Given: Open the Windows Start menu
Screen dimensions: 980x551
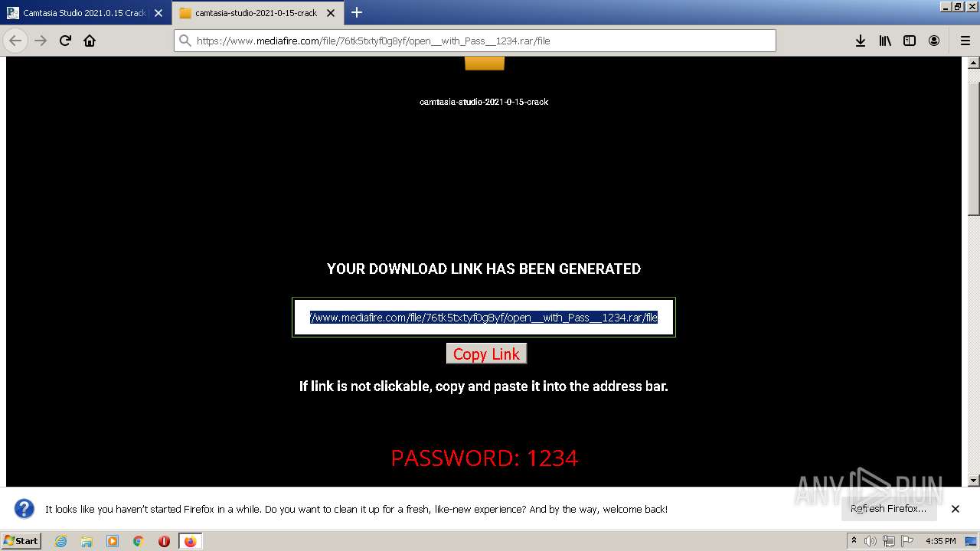Looking at the screenshot, I should 21,540.
